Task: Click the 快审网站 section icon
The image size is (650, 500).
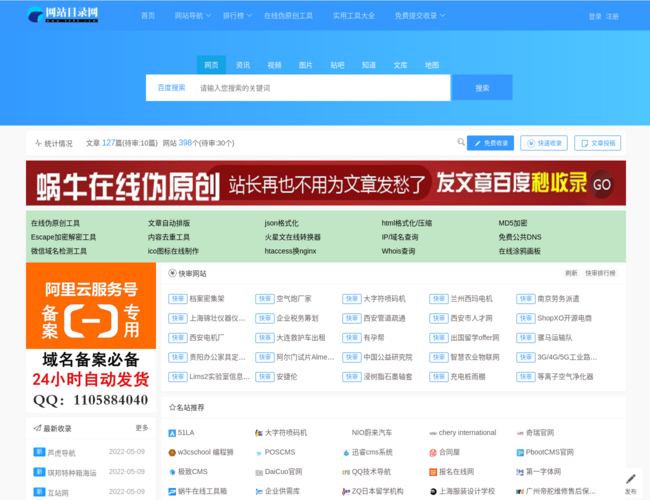Action: pos(172,273)
